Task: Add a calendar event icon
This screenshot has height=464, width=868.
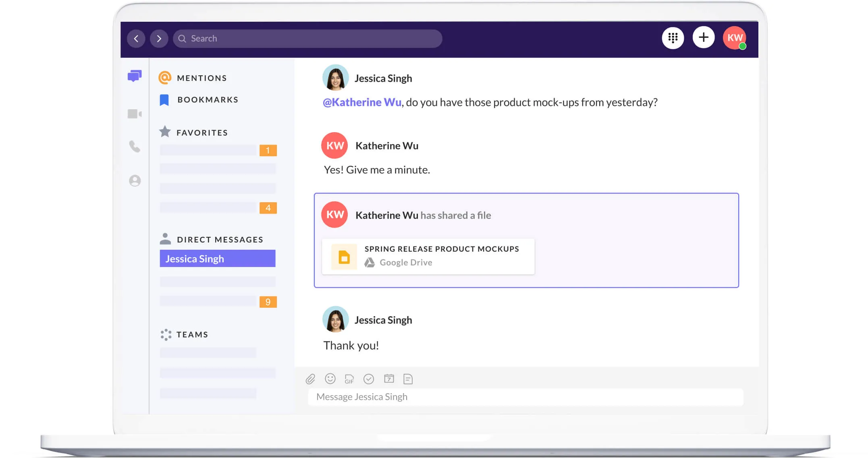Action: pyautogui.click(x=389, y=379)
